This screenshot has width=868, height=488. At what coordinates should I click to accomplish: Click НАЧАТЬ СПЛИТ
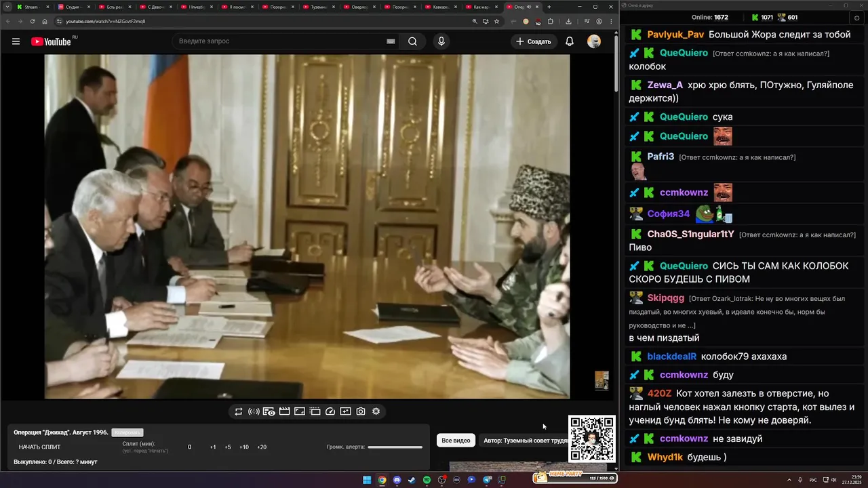[x=39, y=447]
